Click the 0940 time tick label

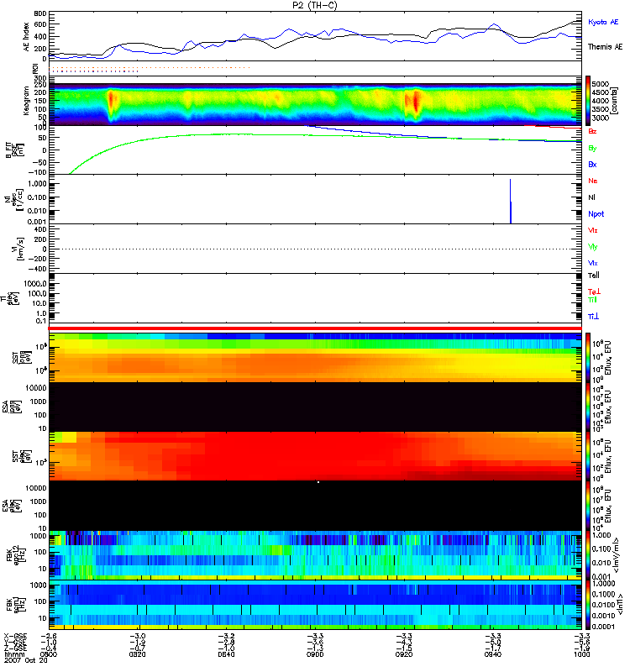click(x=493, y=654)
